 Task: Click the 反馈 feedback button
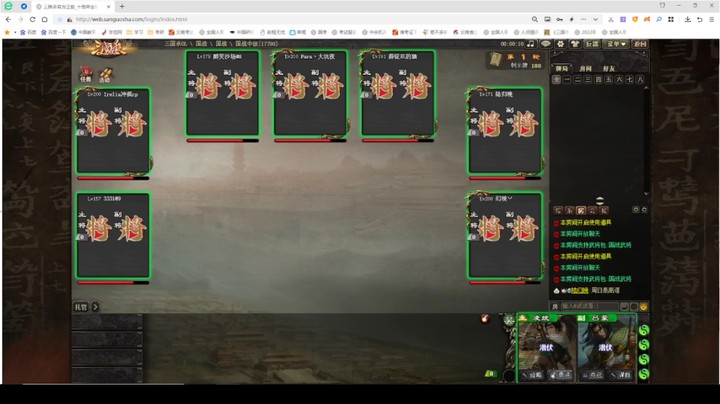click(592, 44)
